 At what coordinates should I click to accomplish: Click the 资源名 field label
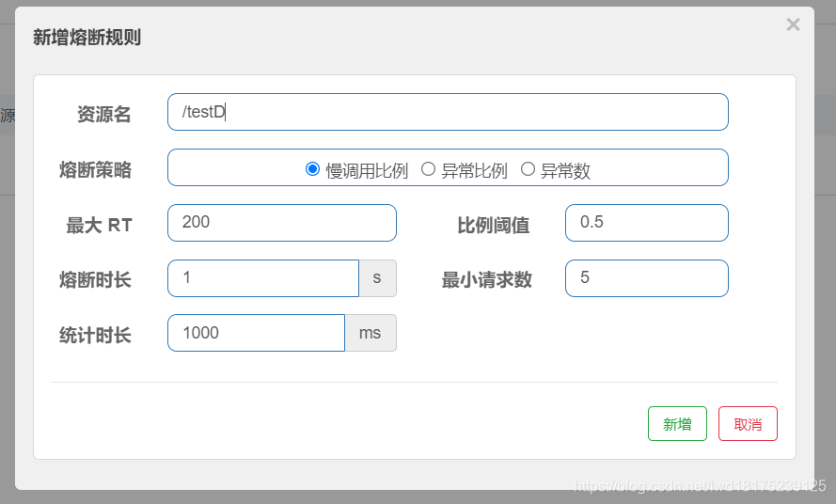click(104, 114)
